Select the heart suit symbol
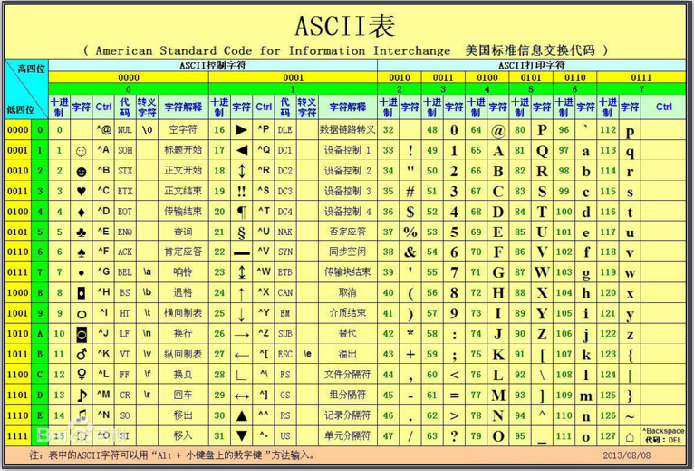The image size is (695, 471). click(81, 190)
